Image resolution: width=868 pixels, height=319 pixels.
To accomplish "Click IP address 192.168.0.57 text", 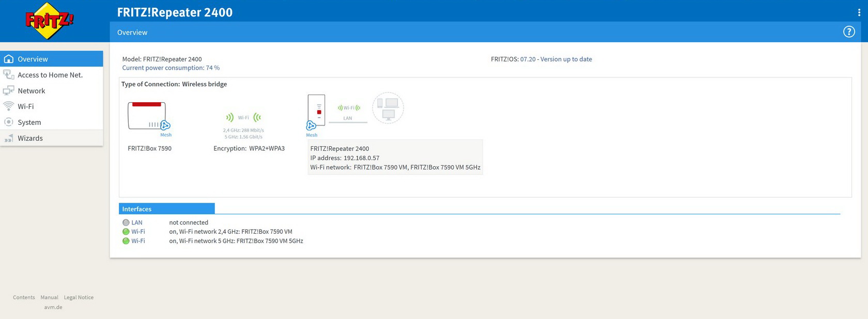I will pyautogui.click(x=345, y=158).
